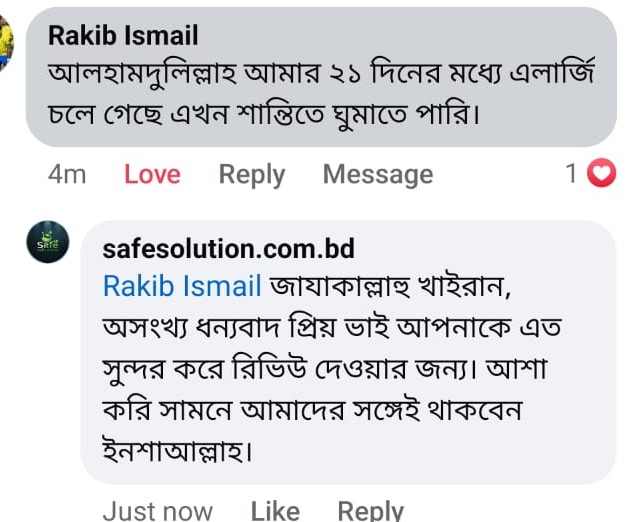This screenshot has height=522, width=639.
Task: Toggle the red Love reaction
Action: click(152, 174)
